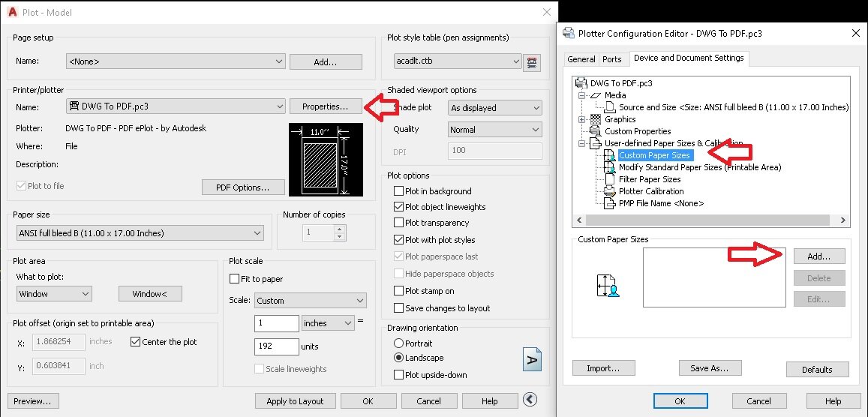
Task: Click the scale units field showing 192
Action: (277, 346)
